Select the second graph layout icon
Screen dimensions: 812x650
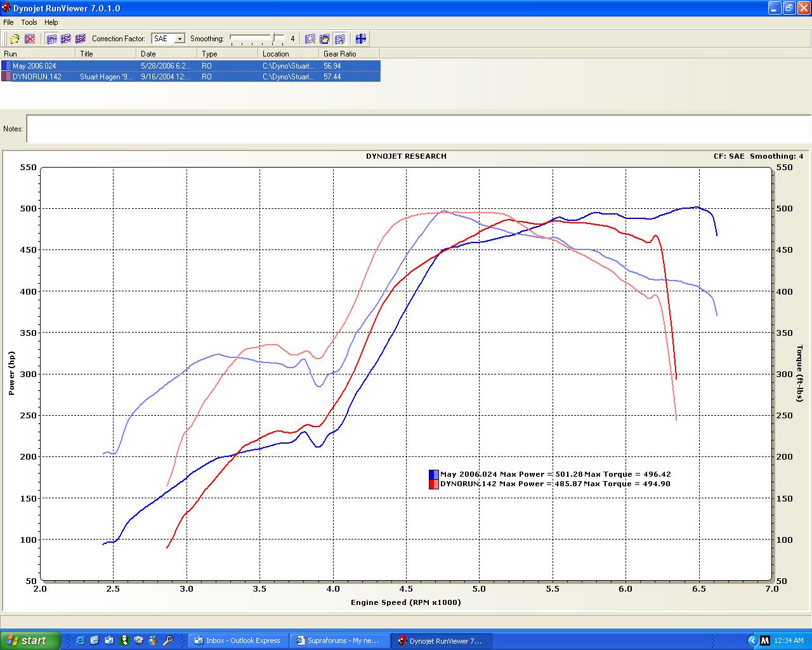[x=66, y=39]
